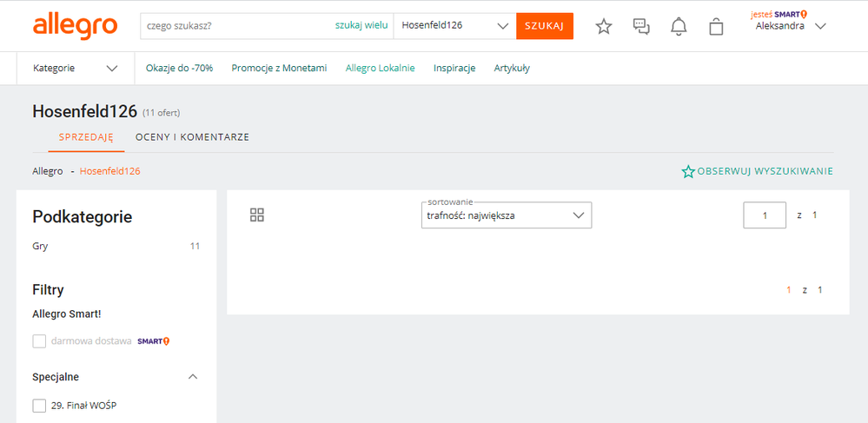This screenshot has width=868, height=423.
Task: Open messages chat icon
Action: tap(641, 26)
